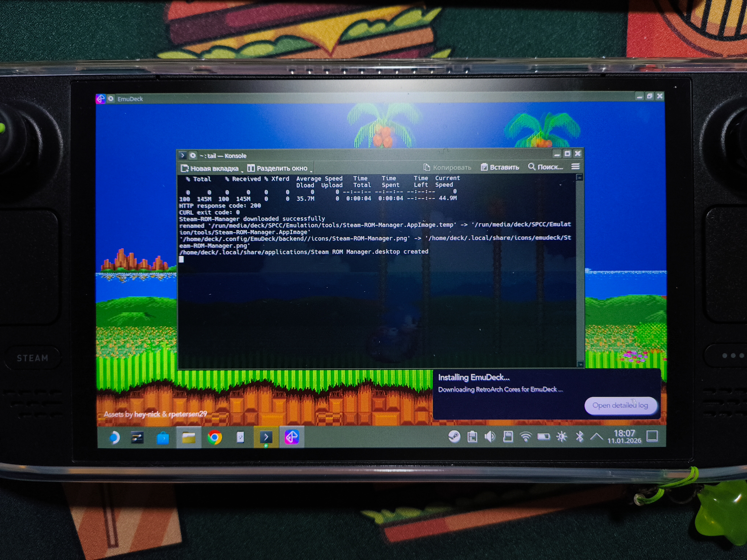Open the Разделить окно dropdown arrow

pos(311,172)
